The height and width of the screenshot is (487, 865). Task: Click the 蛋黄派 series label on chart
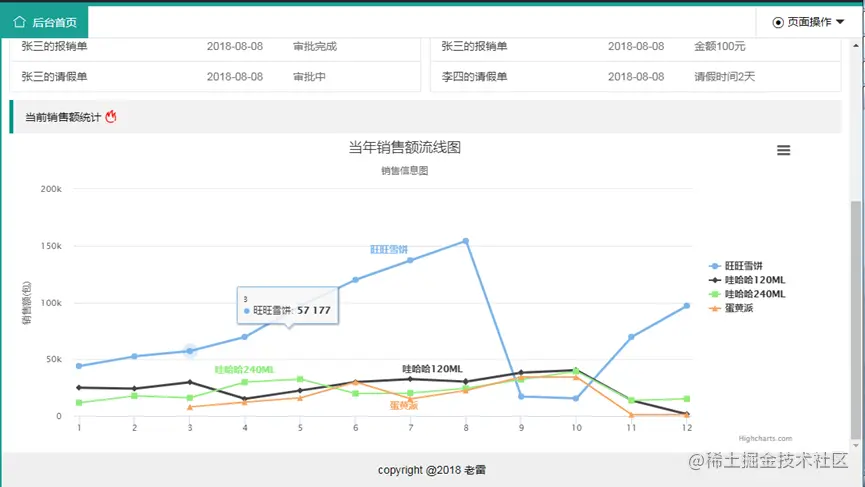[404, 405]
